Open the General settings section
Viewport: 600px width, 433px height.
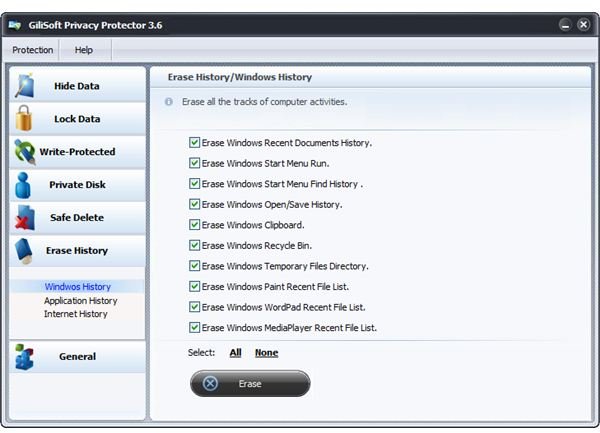point(77,356)
